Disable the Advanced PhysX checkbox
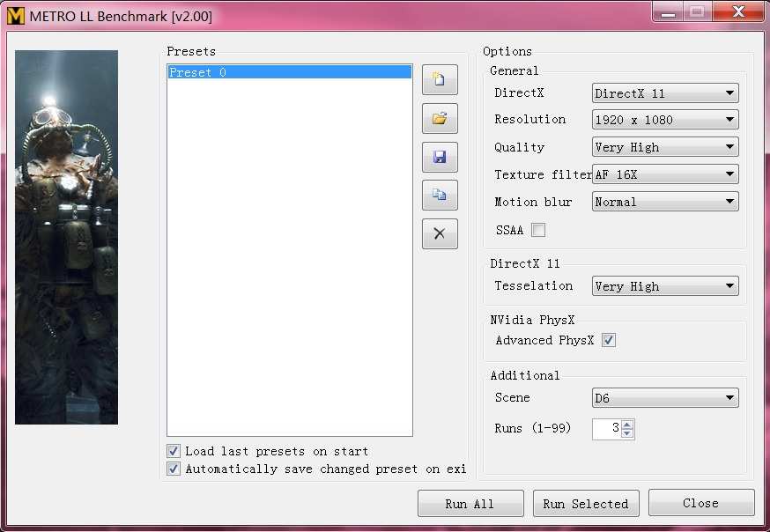The image size is (770, 532). pos(609,340)
